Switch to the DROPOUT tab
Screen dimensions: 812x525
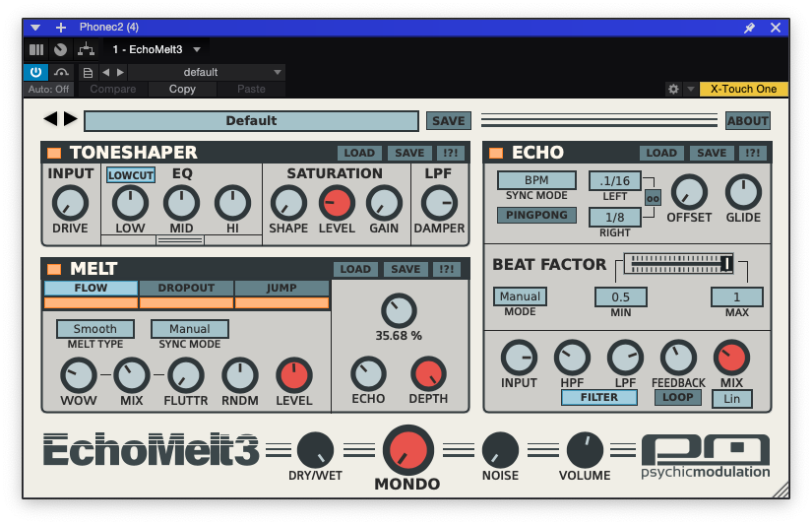coord(186,288)
